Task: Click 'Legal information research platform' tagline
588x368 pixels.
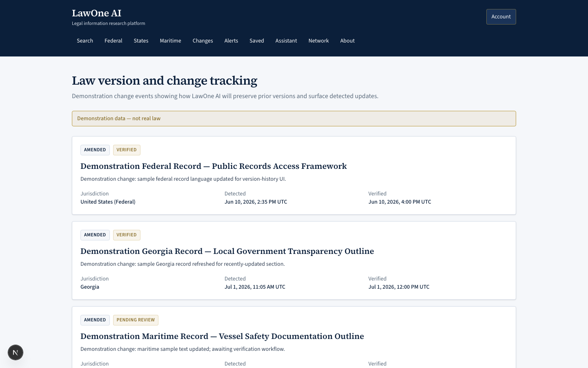Action: [x=109, y=23]
